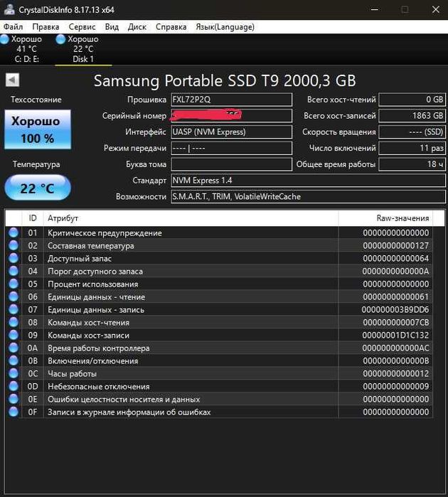
Task: Click the Всего хост-записей value 1863 GB
Action: click(412, 116)
